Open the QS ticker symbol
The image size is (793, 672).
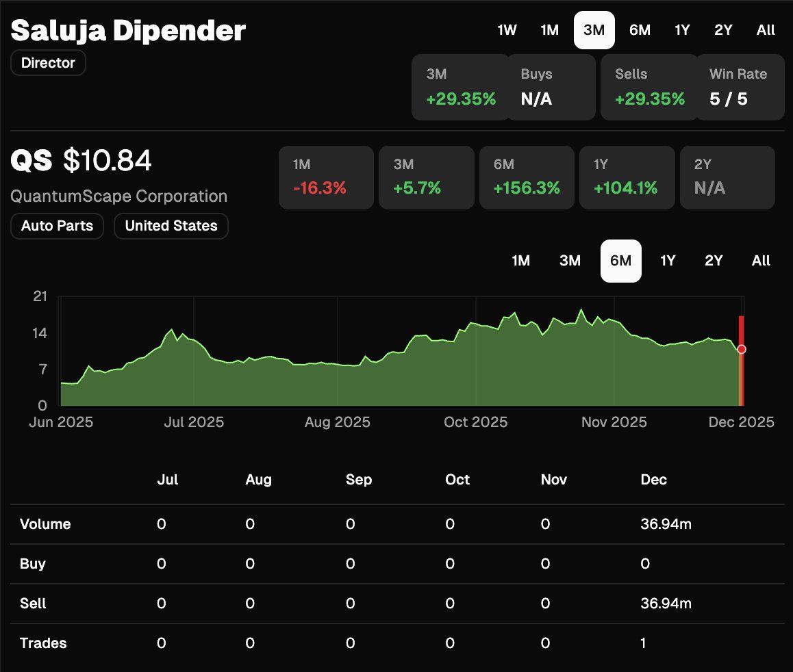(x=32, y=161)
